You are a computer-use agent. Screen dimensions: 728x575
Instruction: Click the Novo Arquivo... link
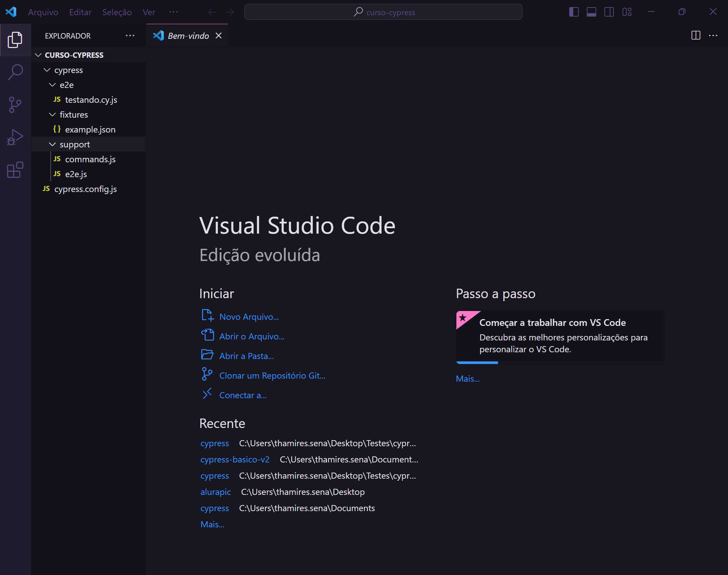249,317
